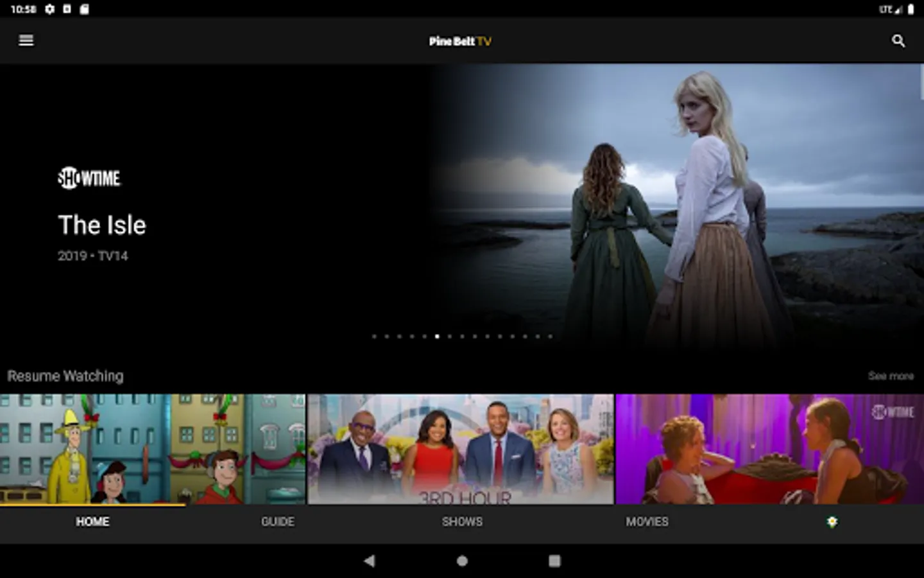Click the '2019 · TV14' rating text
The height and width of the screenshot is (578, 924).
point(93,256)
